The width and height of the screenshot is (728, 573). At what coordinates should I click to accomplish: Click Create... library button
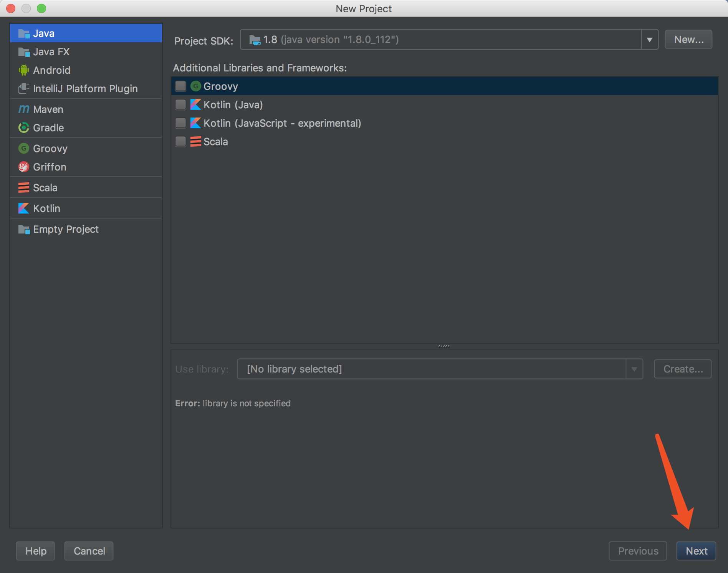click(683, 369)
